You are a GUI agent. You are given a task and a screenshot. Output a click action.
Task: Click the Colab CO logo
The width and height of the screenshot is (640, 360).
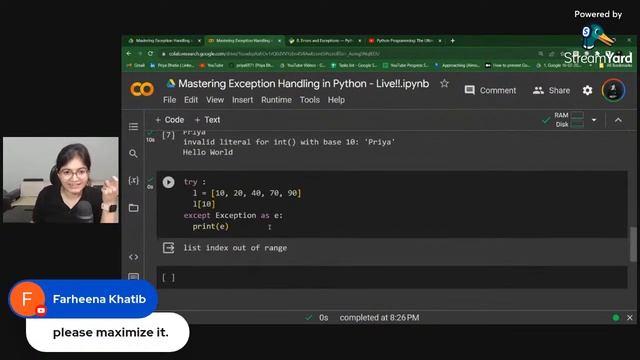pos(142,89)
